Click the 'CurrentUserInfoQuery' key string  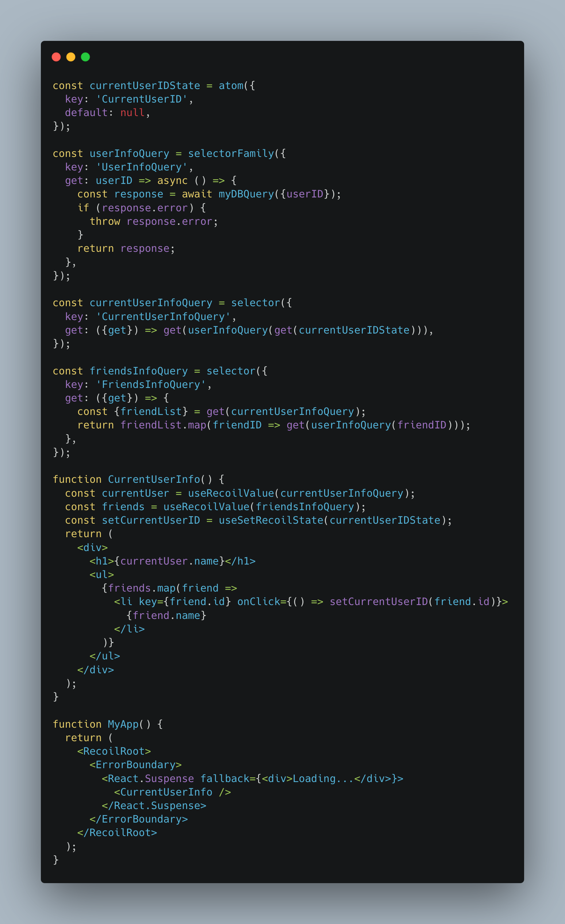(x=163, y=317)
